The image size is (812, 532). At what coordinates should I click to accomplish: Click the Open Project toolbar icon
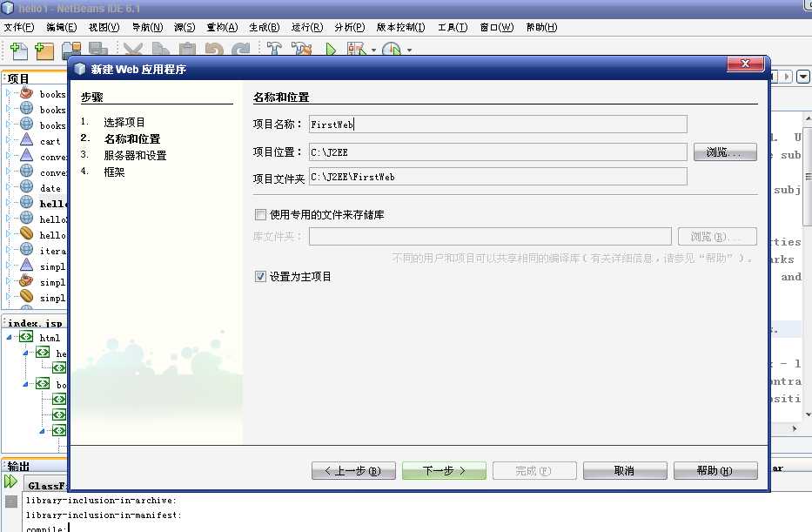[71, 51]
